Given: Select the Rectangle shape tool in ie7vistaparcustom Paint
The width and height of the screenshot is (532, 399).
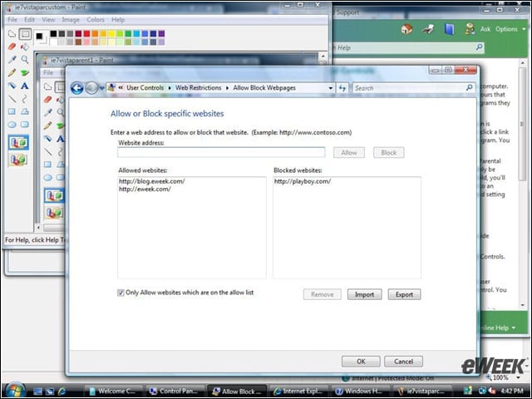Looking at the screenshot, I should tap(12, 111).
